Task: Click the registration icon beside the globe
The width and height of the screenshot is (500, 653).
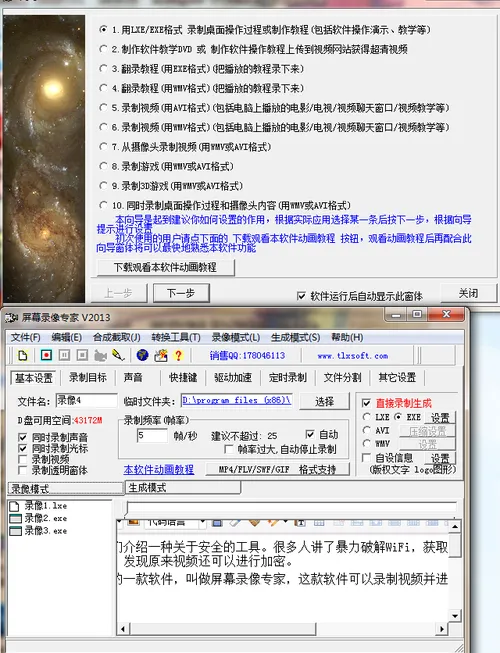Action: pyautogui.click(x=161, y=355)
